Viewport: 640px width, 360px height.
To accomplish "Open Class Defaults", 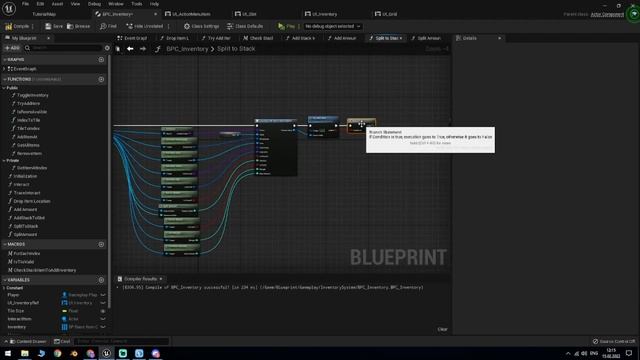I will (245, 26).
